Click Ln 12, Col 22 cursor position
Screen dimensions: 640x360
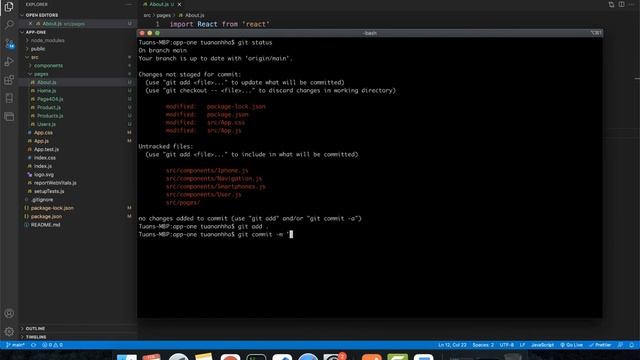[x=452, y=345]
